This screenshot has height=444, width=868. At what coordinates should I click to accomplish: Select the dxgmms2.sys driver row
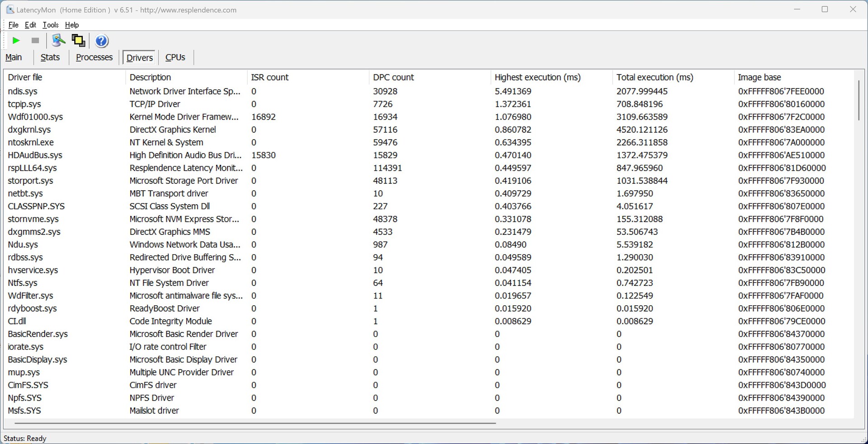click(x=429, y=232)
